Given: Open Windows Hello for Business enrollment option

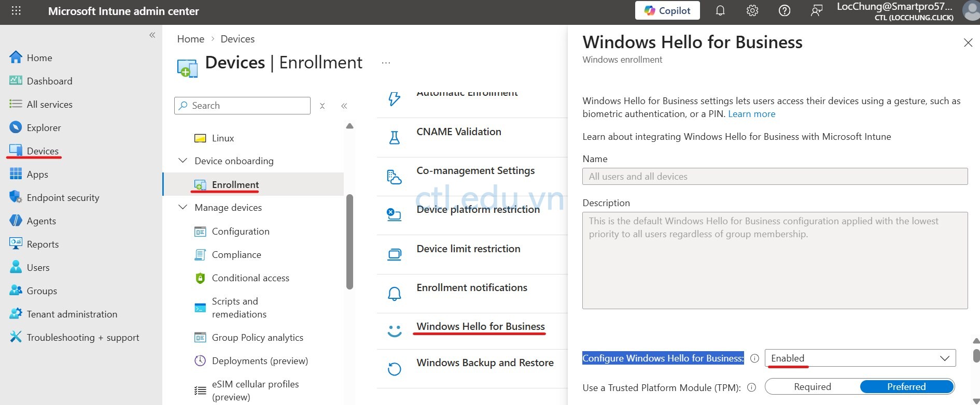Looking at the screenshot, I should click(x=481, y=326).
